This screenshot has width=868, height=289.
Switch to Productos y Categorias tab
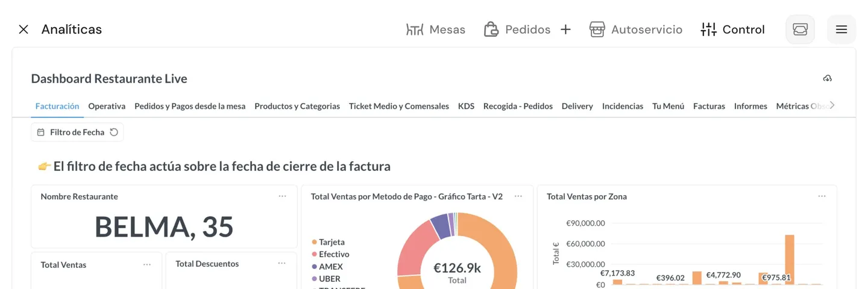297,106
